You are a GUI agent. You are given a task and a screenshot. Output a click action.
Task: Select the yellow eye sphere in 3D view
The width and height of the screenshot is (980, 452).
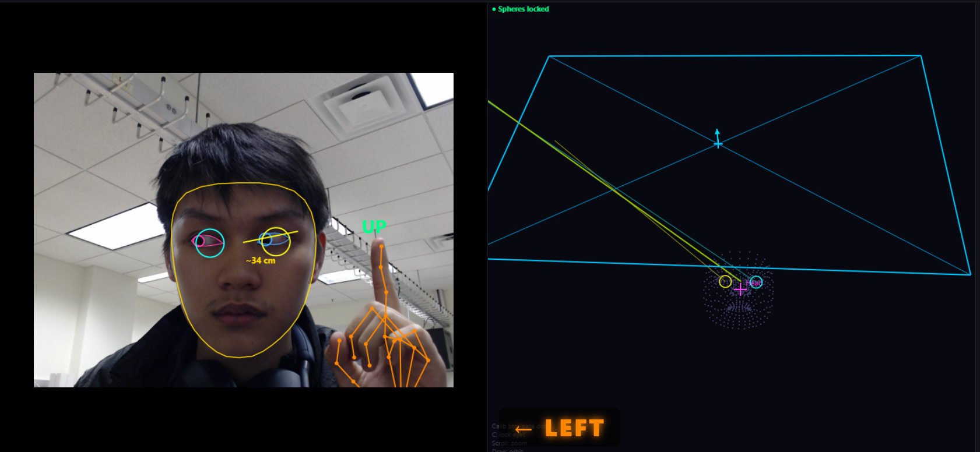point(725,282)
